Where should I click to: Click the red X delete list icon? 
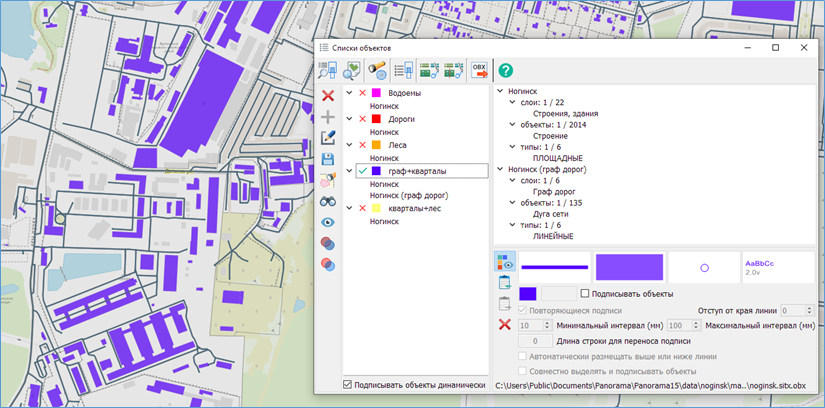(328, 95)
